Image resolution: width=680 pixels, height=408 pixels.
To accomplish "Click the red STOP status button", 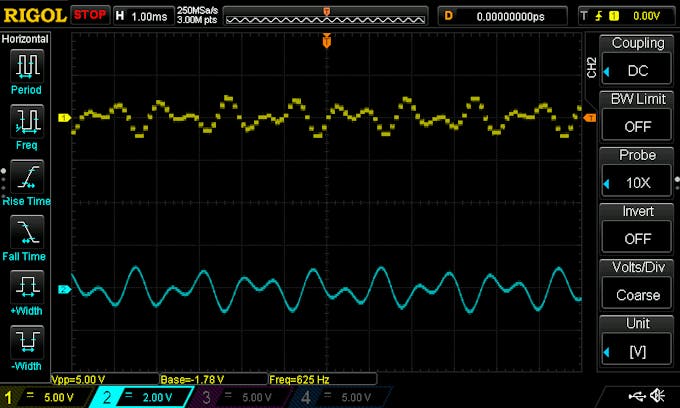I will tap(89, 15).
